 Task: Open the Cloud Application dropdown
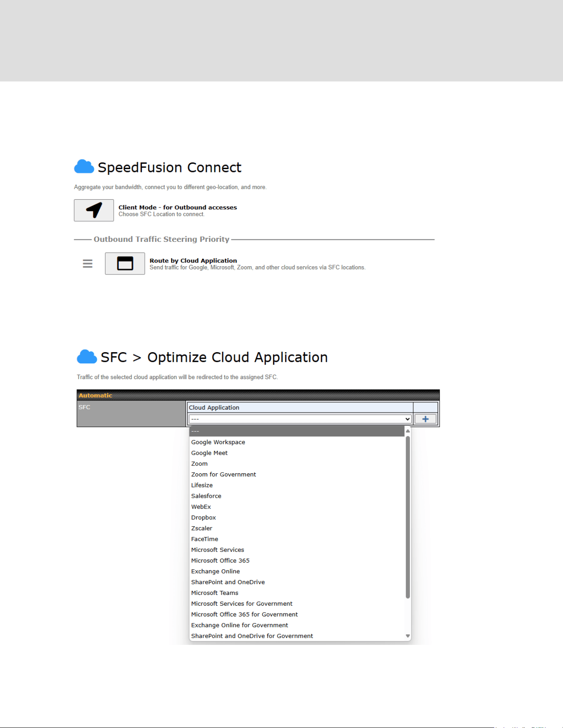pyautogui.click(x=300, y=419)
